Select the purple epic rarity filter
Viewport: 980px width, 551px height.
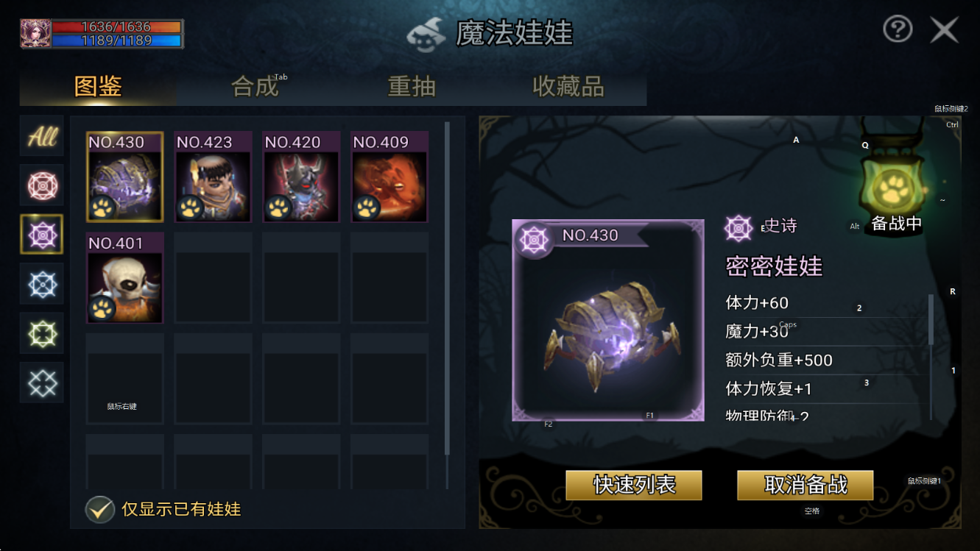(x=42, y=235)
